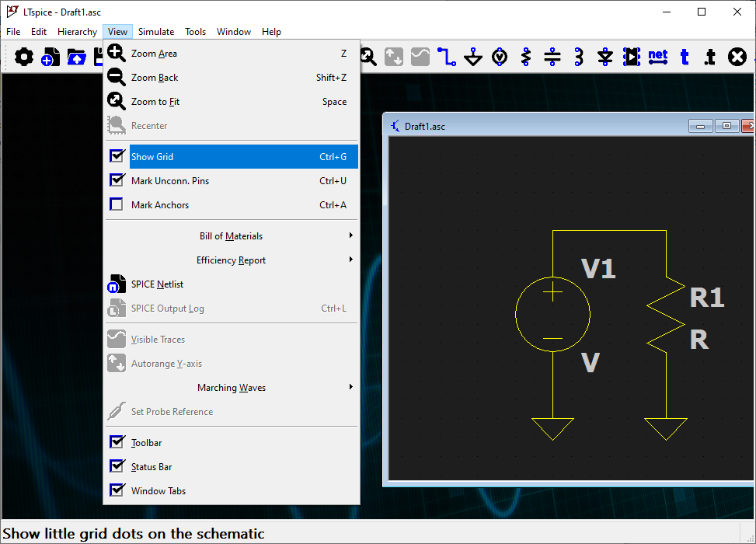Image resolution: width=756 pixels, height=544 pixels.
Task: Open the Tools menu
Action: click(x=195, y=32)
